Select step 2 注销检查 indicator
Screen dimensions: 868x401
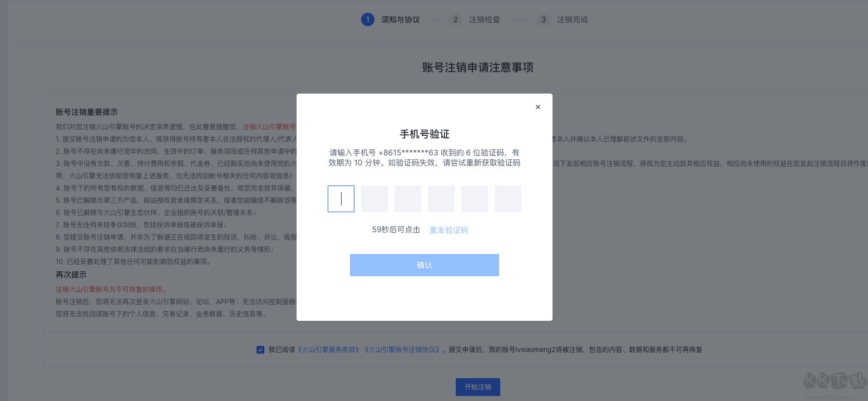pyautogui.click(x=455, y=19)
